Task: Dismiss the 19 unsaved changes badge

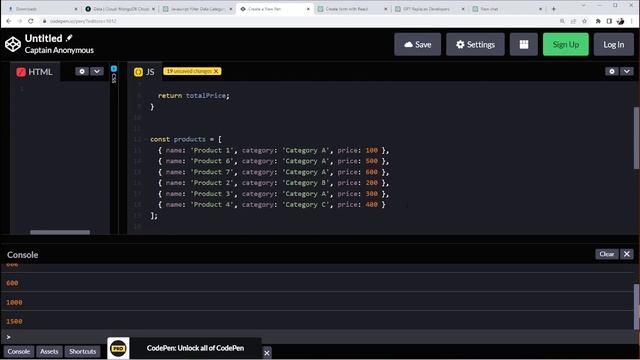Action: pos(216,71)
